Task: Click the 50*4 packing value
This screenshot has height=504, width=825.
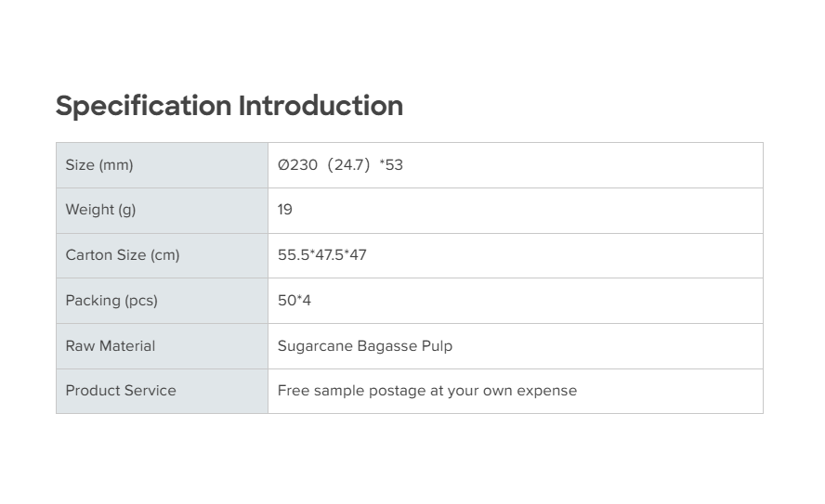Action: [294, 301]
